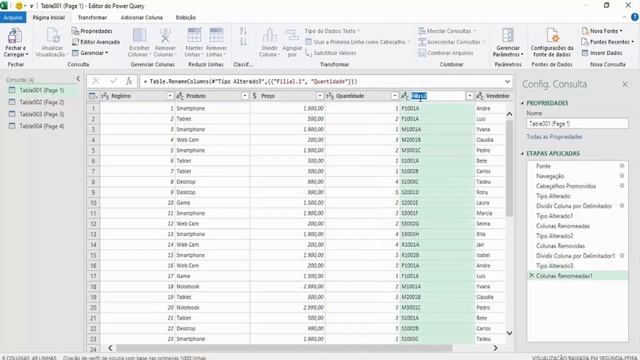Select row number 10 in the grid
This screenshot has width=640, height=360.
tap(93, 203)
